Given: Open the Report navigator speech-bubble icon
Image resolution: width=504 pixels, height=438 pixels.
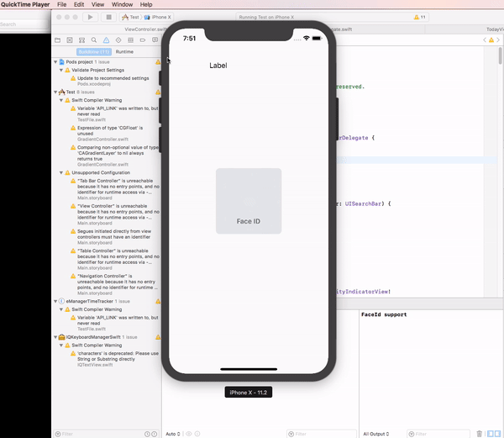Looking at the screenshot, I should (155, 40).
